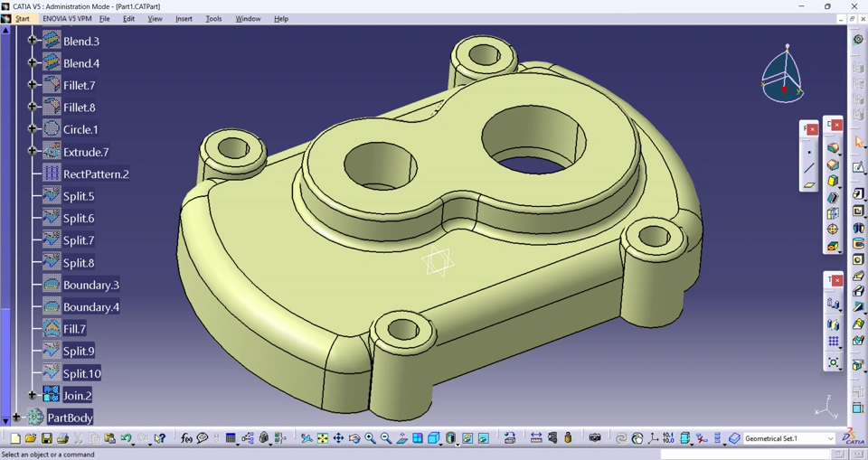Open the Edit menu

tap(128, 18)
